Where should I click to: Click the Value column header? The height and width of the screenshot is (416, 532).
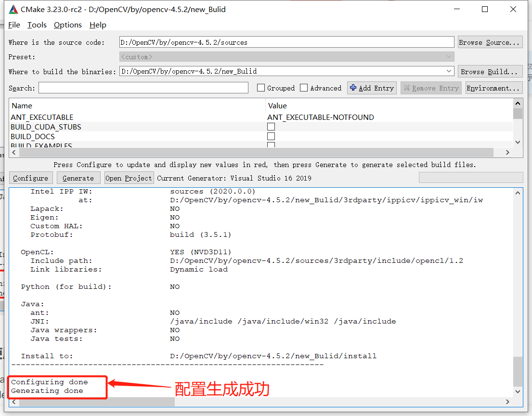click(389, 105)
